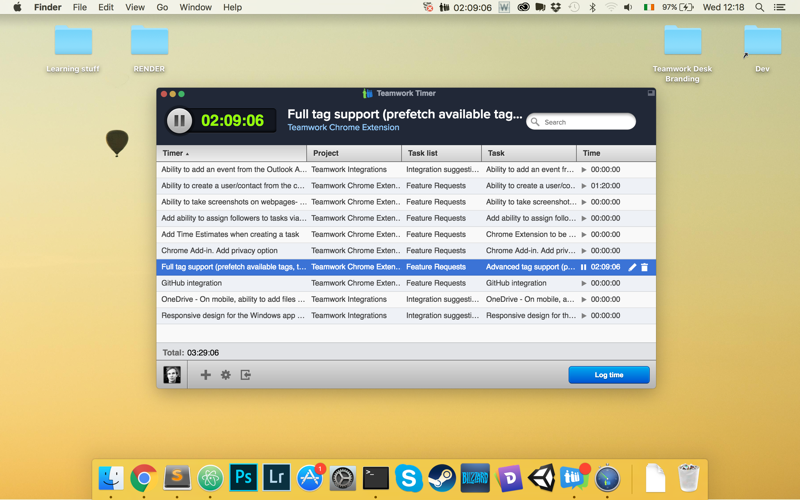Click Teamwork Timer menu bar icon showing 02:09:06
The height and width of the screenshot is (500, 800).
click(465, 7)
